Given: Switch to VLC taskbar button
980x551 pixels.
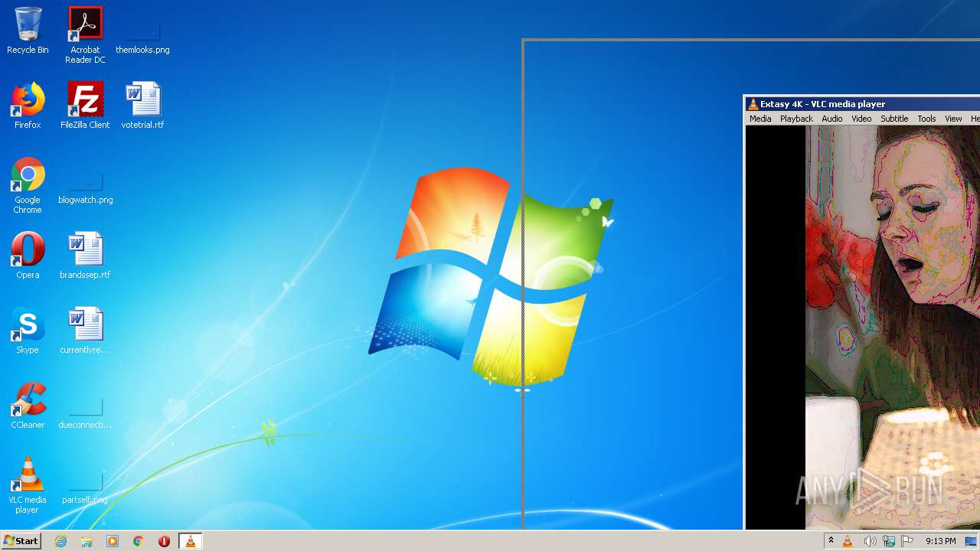Looking at the screenshot, I should click(x=191, y=541).
